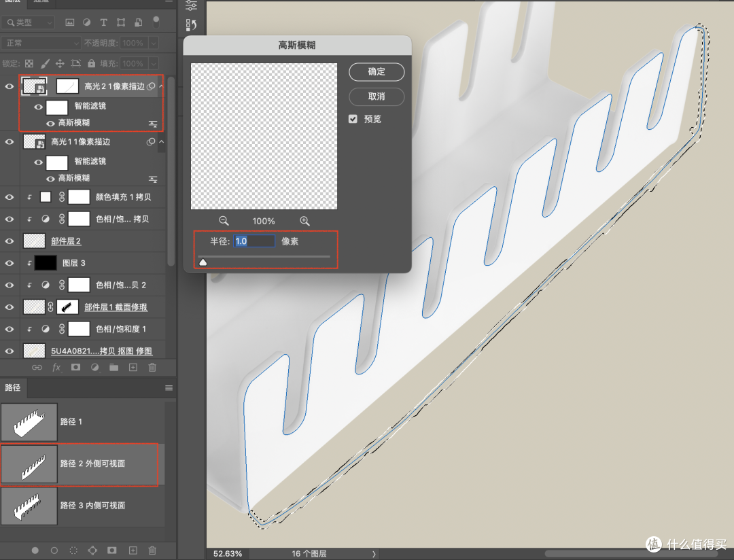Filter layers by type (T) icon
Image resolution: width=734 pixels, height=560 pixels.
click(103, 22)
